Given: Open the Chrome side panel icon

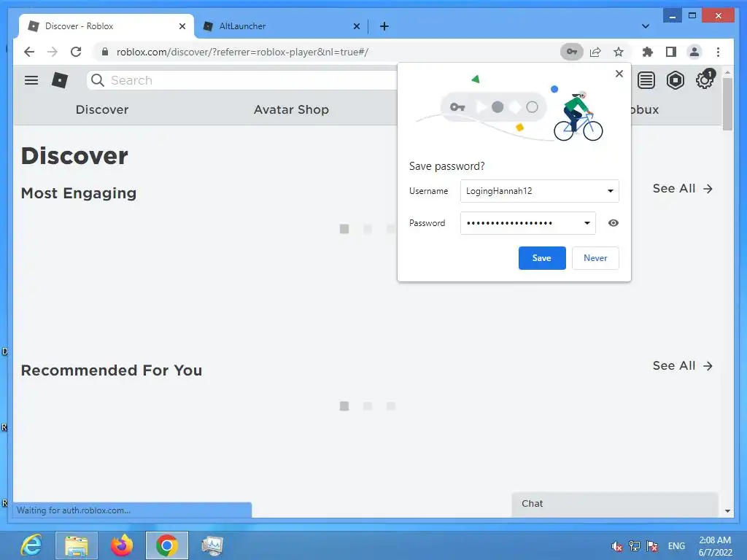Looking at the screenshot, I should [671, 52].
